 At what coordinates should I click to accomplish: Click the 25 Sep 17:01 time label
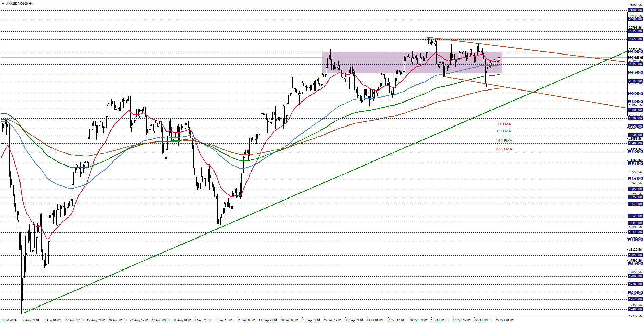[332, 320]
